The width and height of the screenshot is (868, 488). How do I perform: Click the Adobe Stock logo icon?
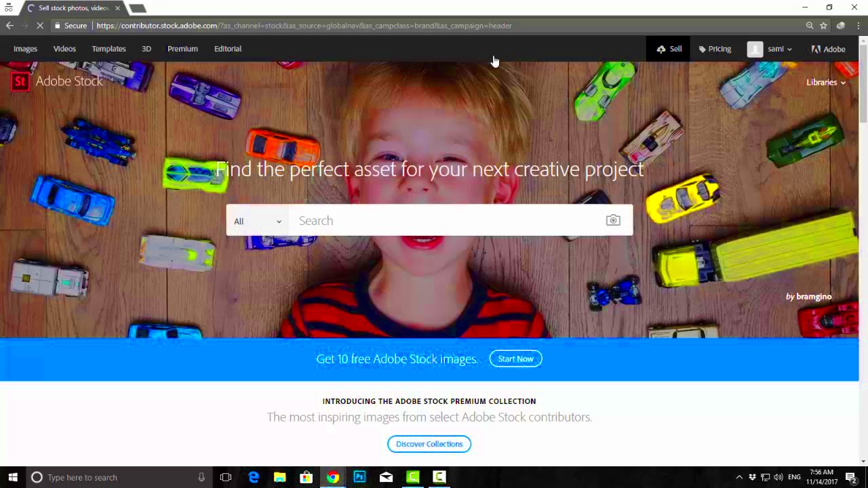pos(19,81)
